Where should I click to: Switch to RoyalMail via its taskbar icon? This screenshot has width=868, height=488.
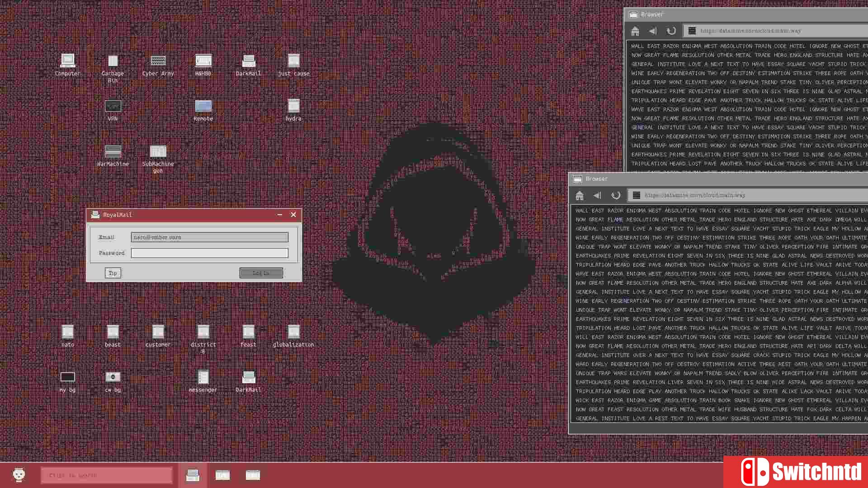193,475
